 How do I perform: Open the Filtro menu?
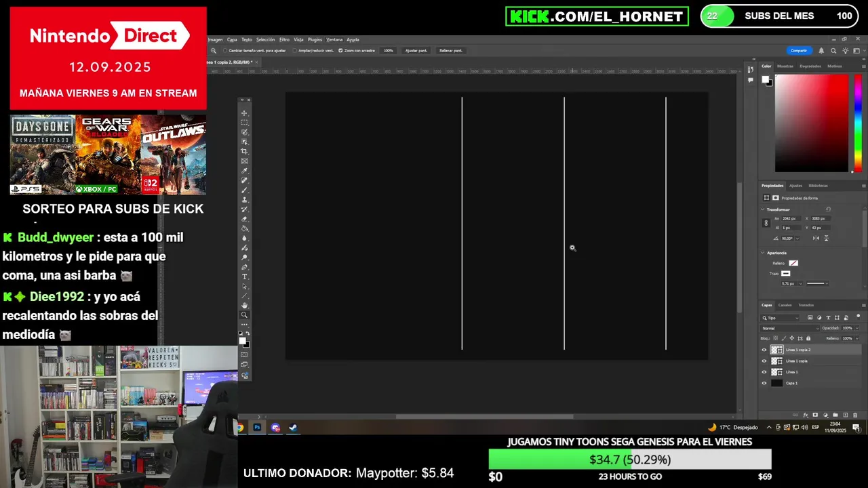pos(284,39)
